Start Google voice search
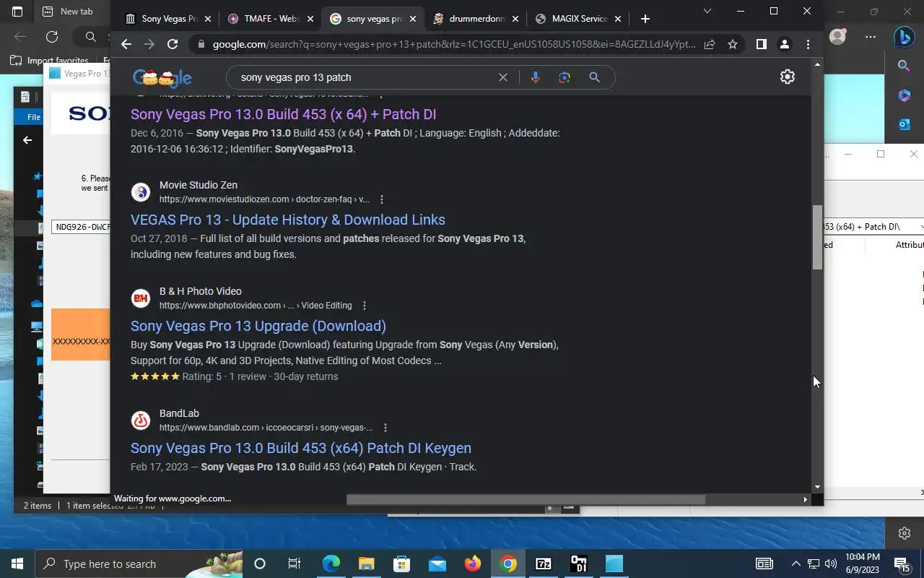The height and width of the screenshot is (578, 924). click(535, 77)
